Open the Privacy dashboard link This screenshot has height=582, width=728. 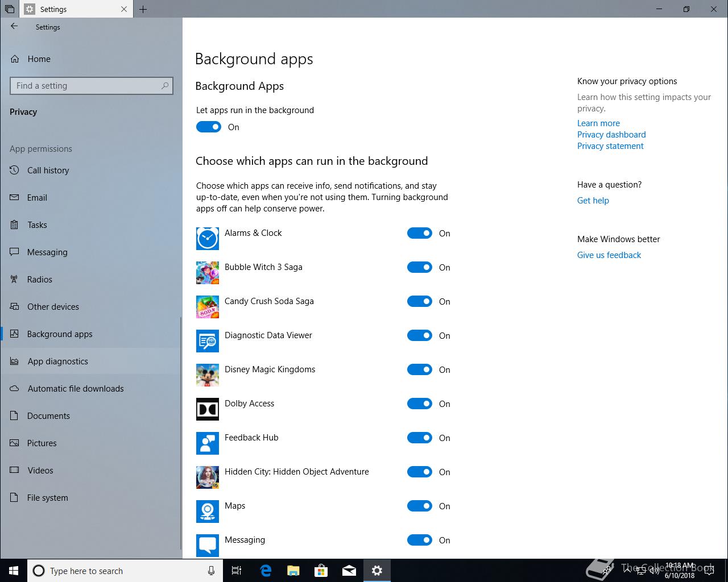[611, 135]
